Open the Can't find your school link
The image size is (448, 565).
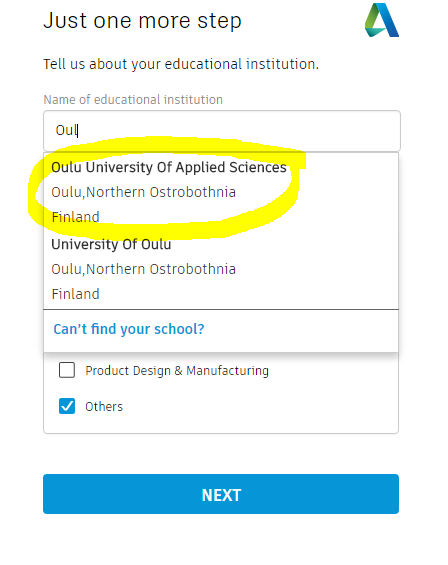tap(129, 329)
